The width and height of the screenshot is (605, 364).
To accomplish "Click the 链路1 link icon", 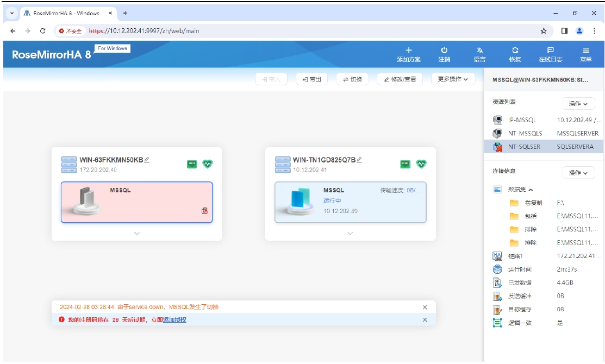I will click(497, 256).
